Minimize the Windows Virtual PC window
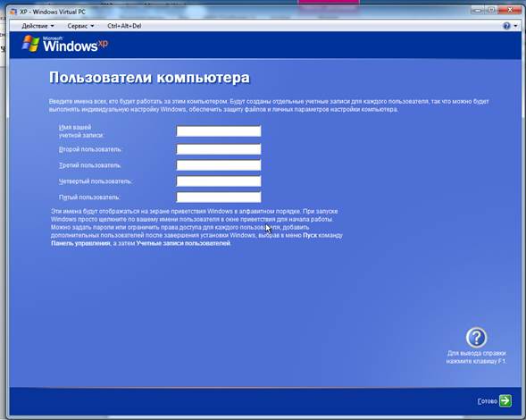Image resolution: width=526 pixels, height=420 pixels. click(478, 11)
